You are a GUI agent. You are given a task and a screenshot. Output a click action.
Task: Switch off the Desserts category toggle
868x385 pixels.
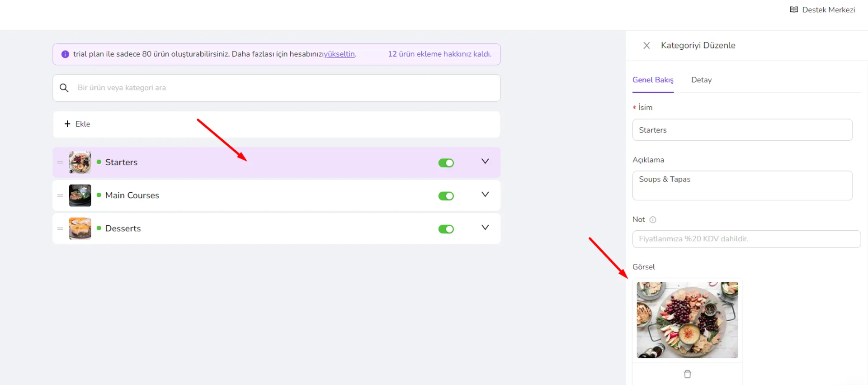tap(446, 229)
